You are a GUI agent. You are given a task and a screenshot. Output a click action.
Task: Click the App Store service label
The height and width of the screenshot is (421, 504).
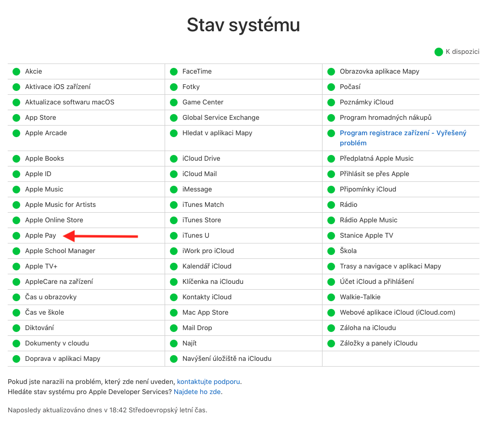(40, 117)
